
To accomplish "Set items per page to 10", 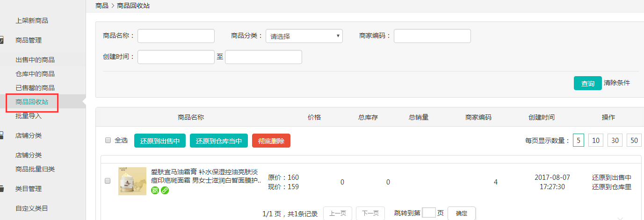I will [x=595, y=140].
